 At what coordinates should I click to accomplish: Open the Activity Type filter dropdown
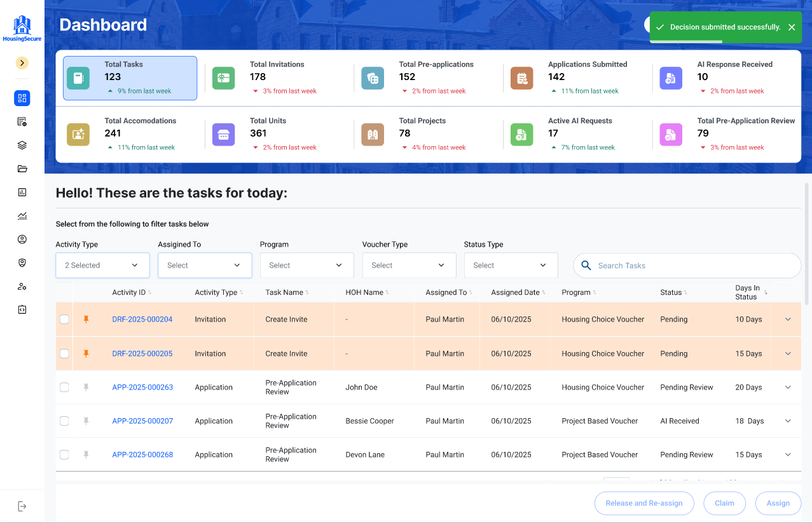tap(102, 265)
